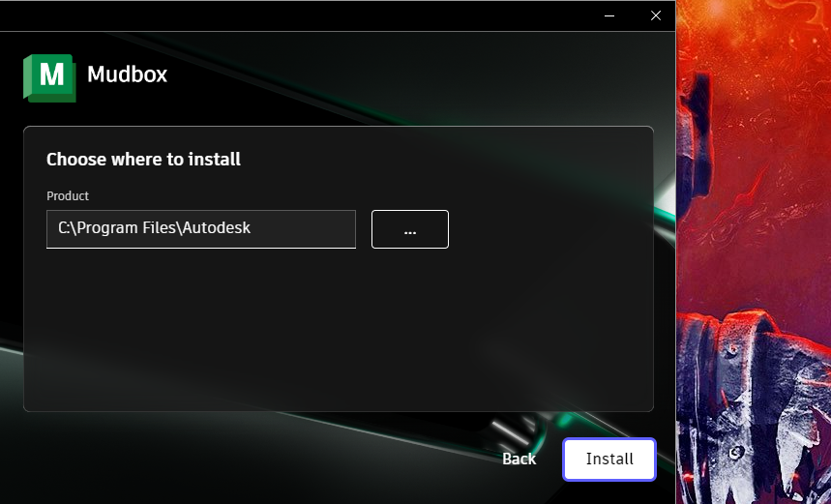
Task: Click the 'C:\Program Files' portion of the path
Action: pos(116,229)
